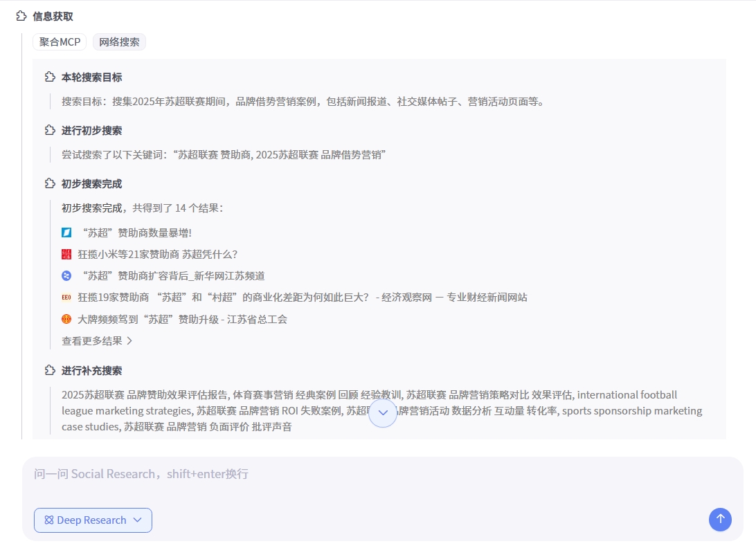
Task: Click favicon of 狂揽小米等21家赞助商 result
Action: pos(66,254)
